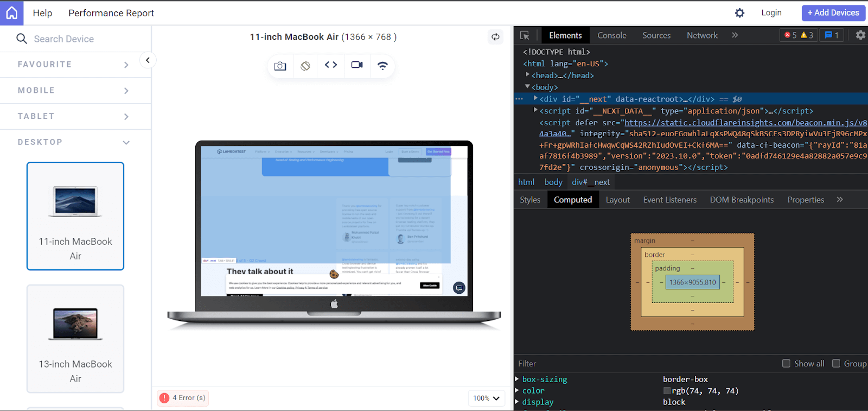Start video recording with the camcorder icon
Image resolution: width=868 pixels, height=411 pixels.
(357, 65)
